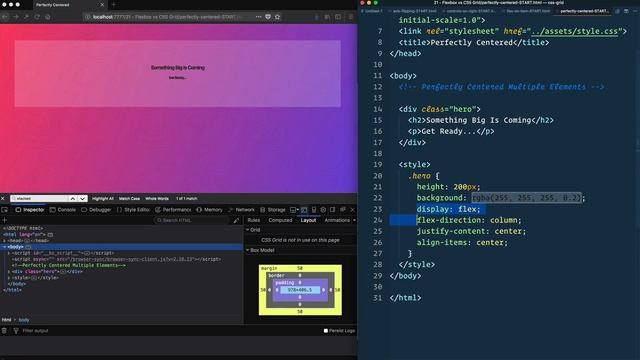Toggle Whole Words in find bar
Screen dimensions: 640x360
157,198
